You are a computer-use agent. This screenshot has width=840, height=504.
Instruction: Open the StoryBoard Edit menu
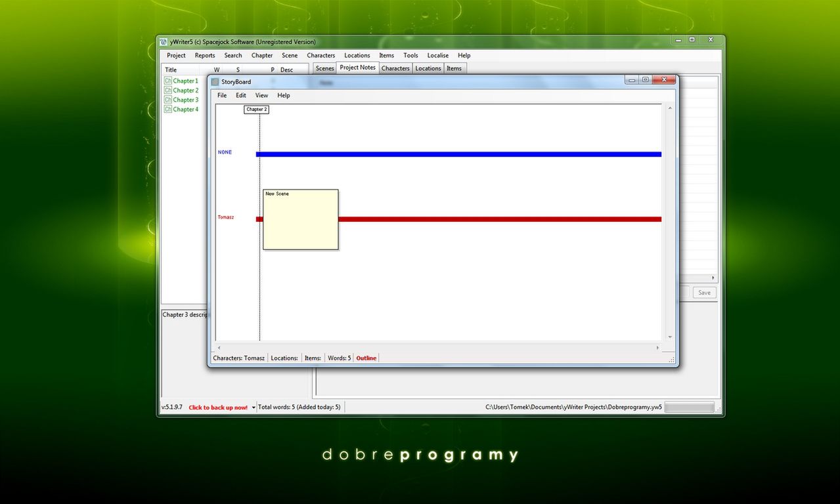(241, 95)
